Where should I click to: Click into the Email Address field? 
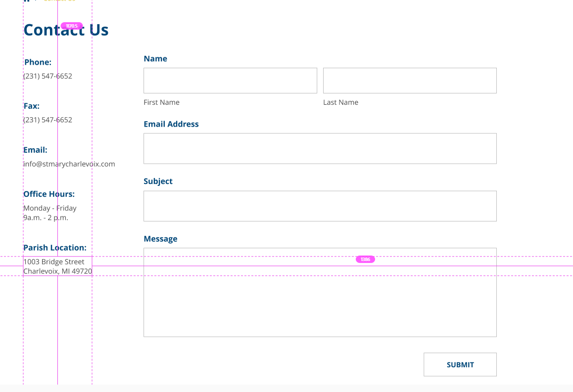[320, 148]
